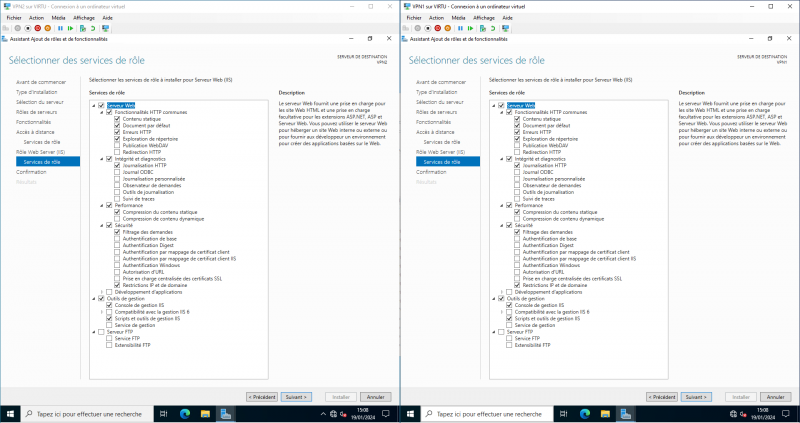
Task: Open File Explorer from the VPN2 taskbar
Action: click(x=205, y=414)
